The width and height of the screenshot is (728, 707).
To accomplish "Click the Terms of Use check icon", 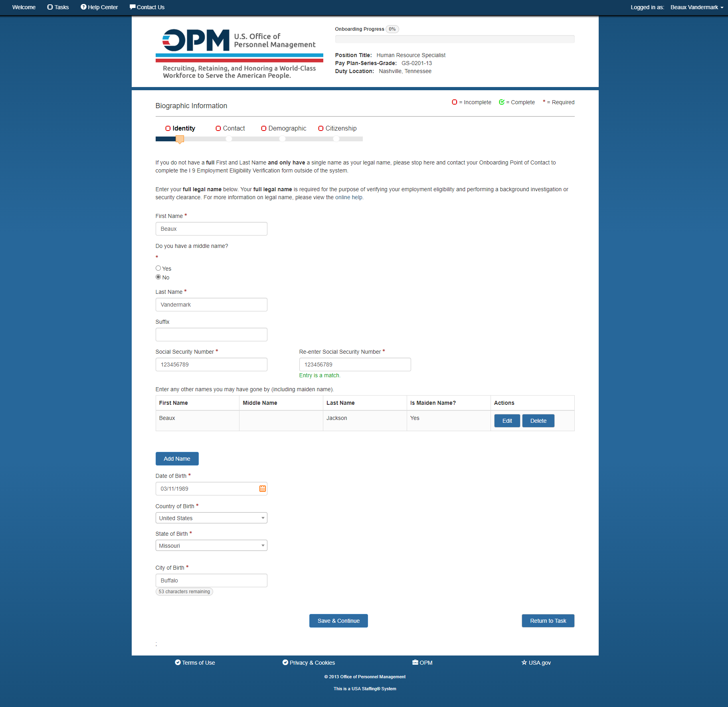I will (x=178, y=662).
